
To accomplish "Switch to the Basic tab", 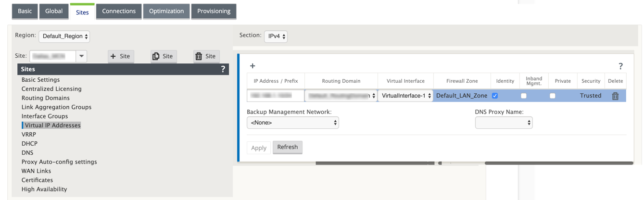I will pyautogui.click(x=25, y=11).
